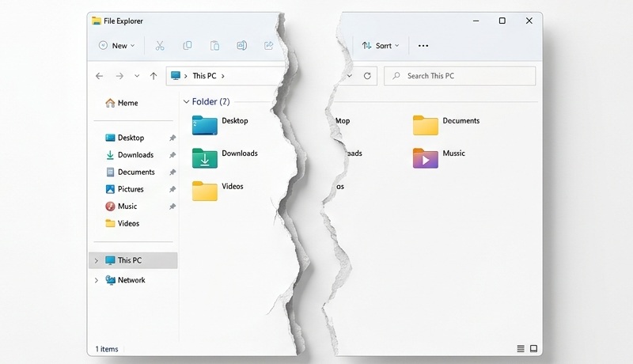Screen dimensions: 633x364
Task: Switch to details view in status bar
Action: point(521,349)
